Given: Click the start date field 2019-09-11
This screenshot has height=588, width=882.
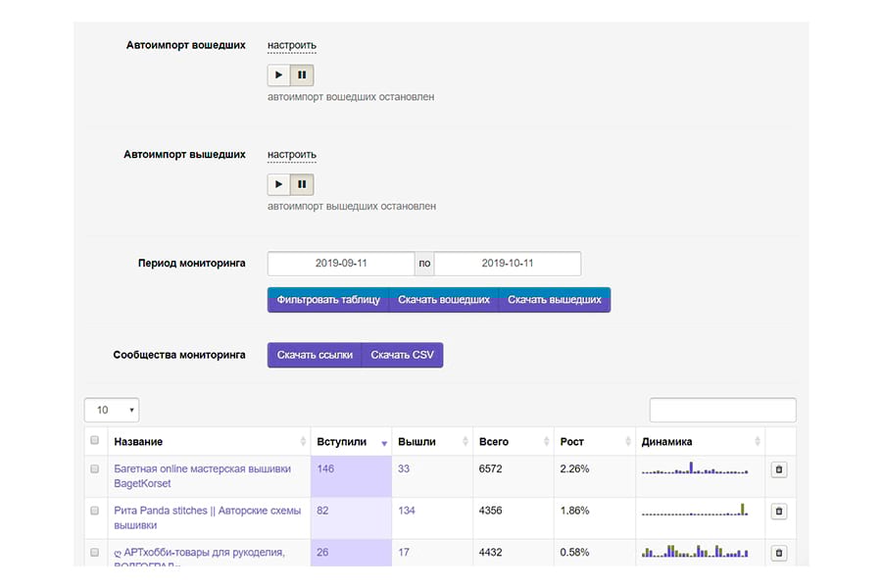Looking at the screenshot, I should (x=341, y=264).
